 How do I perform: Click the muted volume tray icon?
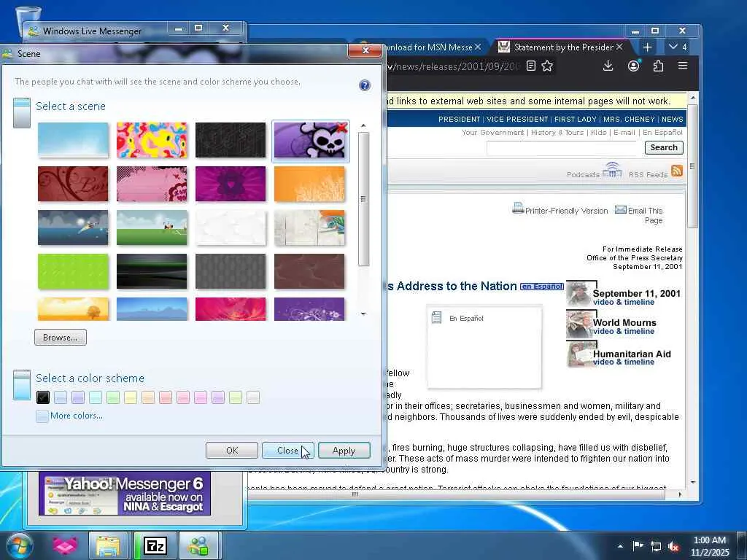[x=673, y=546]
